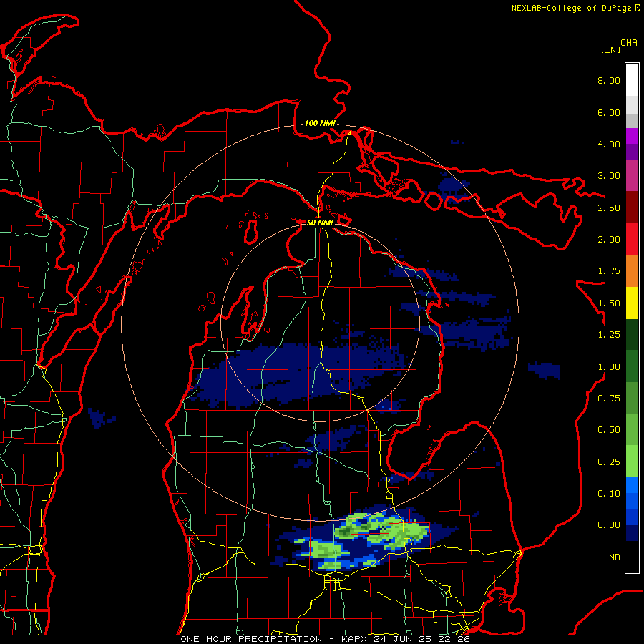Click the 50 NMI range ring label
This screenshot has height=644, width=644.
(x=320, y=223)
